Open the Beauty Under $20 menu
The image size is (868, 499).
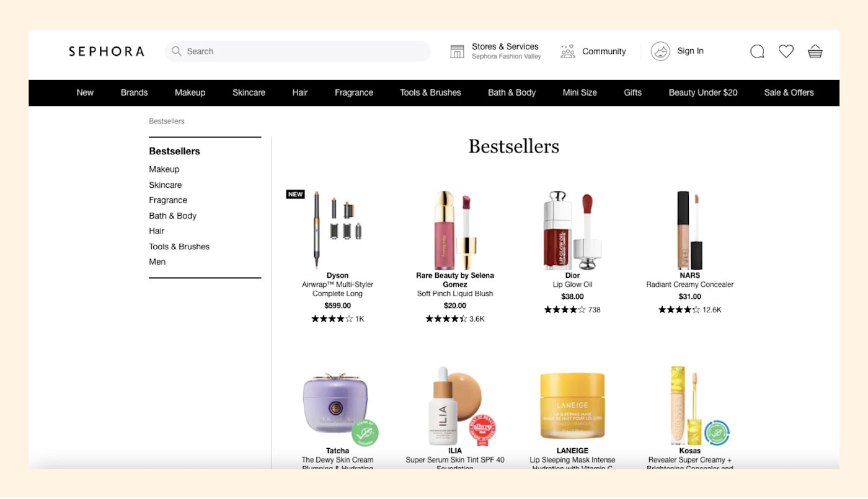point(703,92)
